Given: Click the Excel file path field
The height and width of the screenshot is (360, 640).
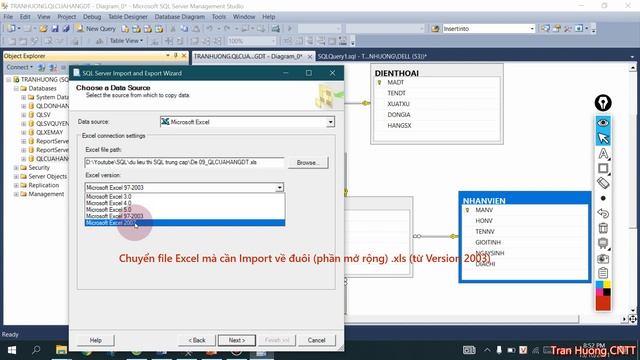Looking at the screenshot, I should (184, 162).
